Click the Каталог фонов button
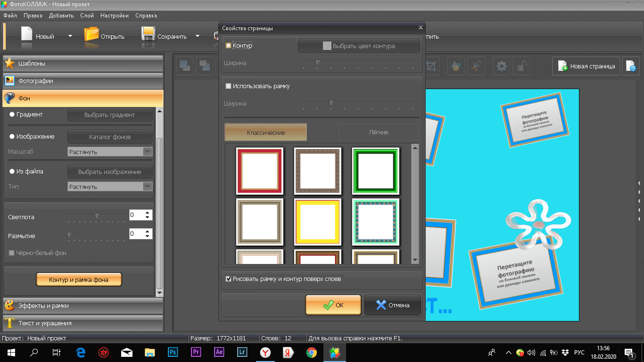Image resolution: width=644 pixels, height=362 pixels. coord(110,137)
